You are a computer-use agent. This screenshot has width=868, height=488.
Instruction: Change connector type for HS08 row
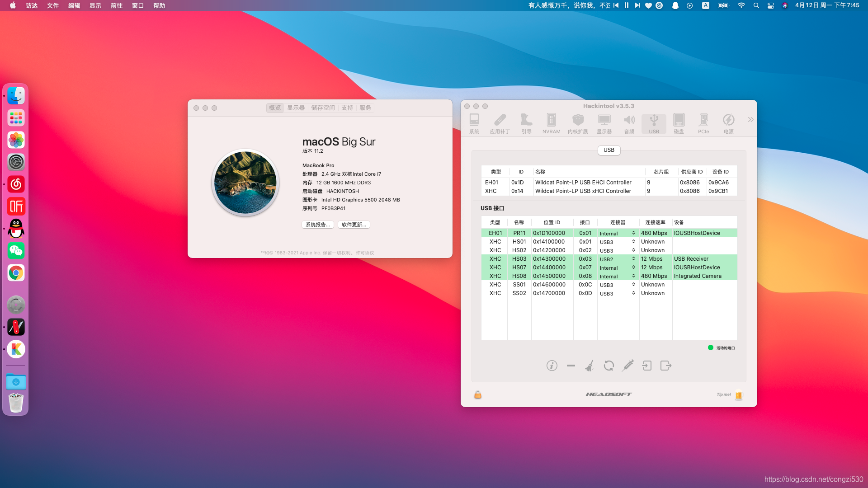(x=618, y=276)
